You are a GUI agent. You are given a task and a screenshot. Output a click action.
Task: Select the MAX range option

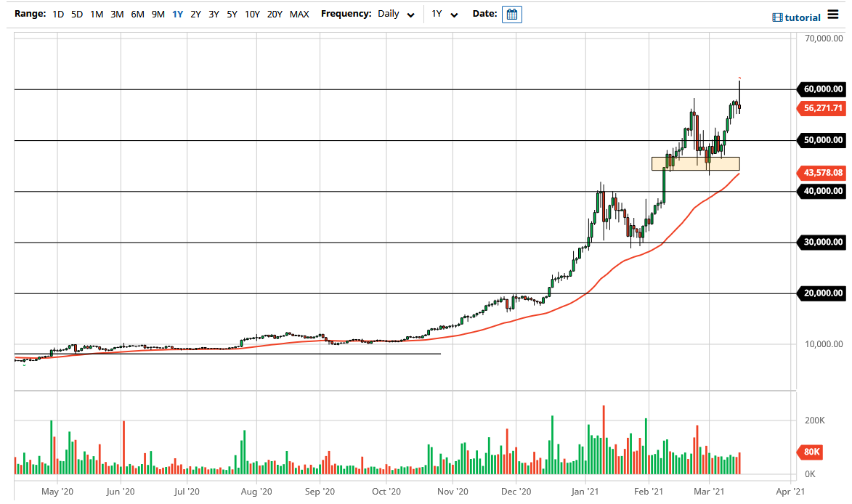pyautogui.click(x=299, y=14)
